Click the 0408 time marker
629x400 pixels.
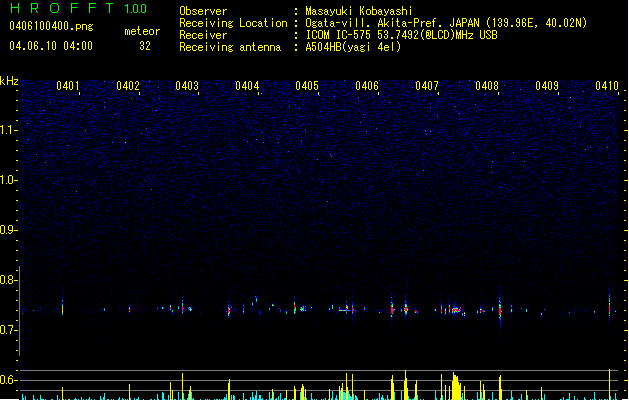pos(487,86)
